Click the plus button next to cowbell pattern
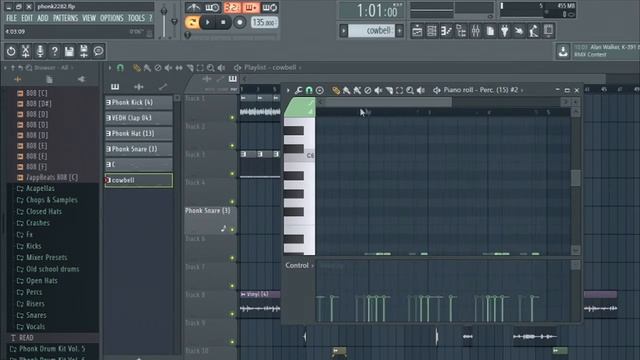 click(400, 31)
